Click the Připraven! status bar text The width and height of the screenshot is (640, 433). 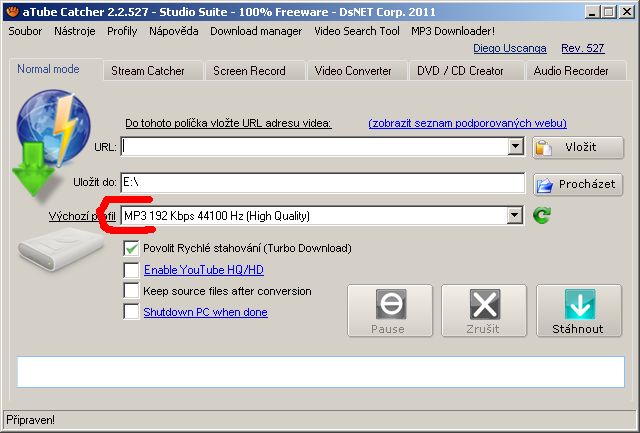coord(30,420)
